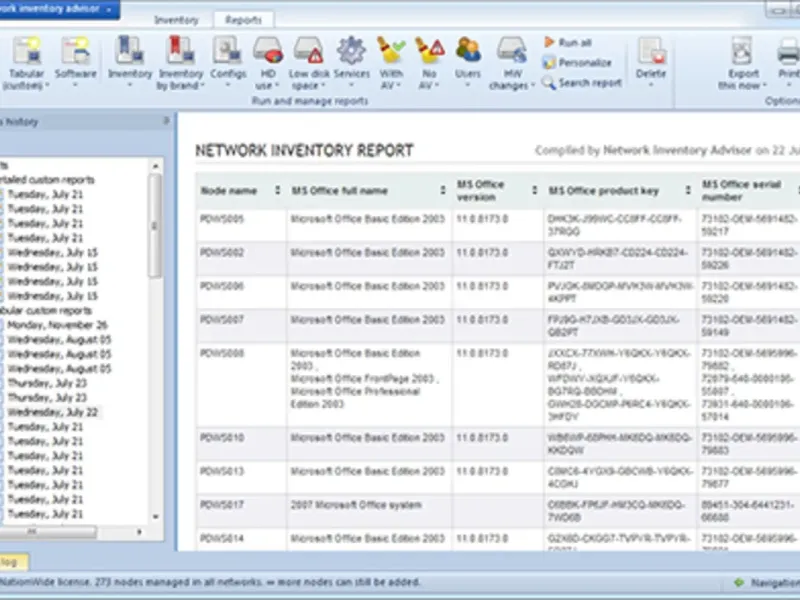800x600 pixels.
Task: Run the Inventory report icon
Action: (x=130, y=51)
